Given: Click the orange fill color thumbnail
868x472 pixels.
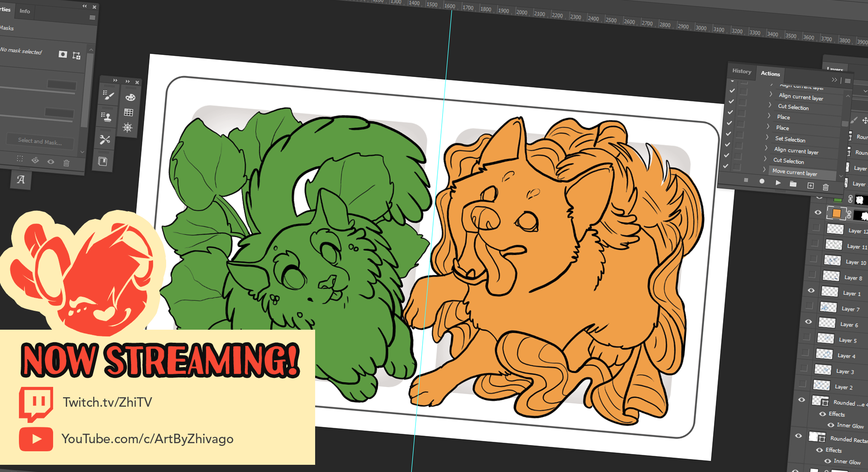Looking at the screenshot, I should (836, 213).
